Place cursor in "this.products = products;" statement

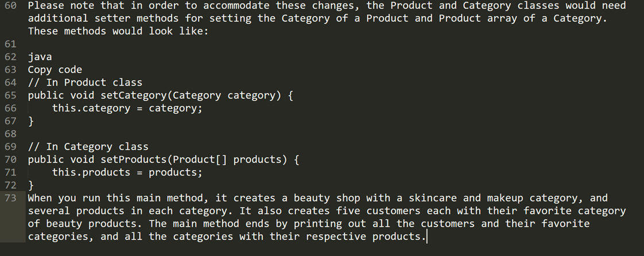[x=127, y=172]
